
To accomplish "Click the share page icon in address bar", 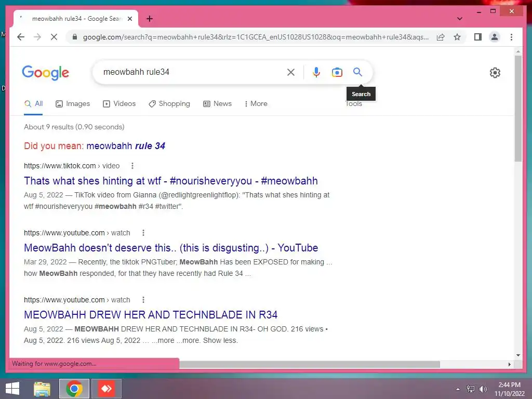I will click(x=441, y=37).
